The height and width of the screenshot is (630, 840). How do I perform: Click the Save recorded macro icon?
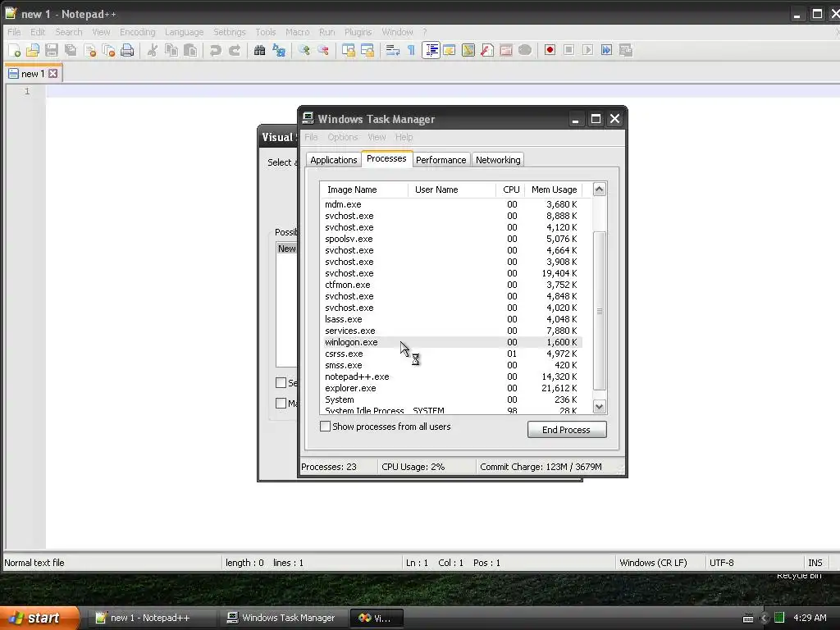click(626, 50)
